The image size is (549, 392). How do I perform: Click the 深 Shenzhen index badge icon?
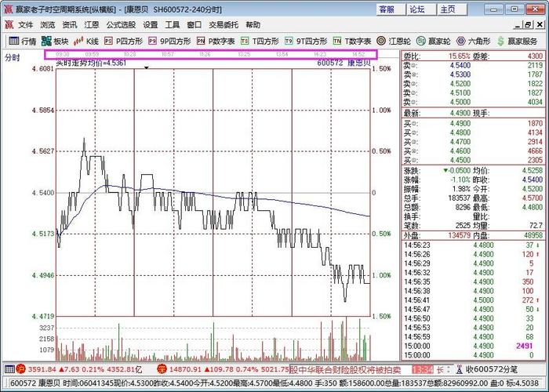point(162,369)
